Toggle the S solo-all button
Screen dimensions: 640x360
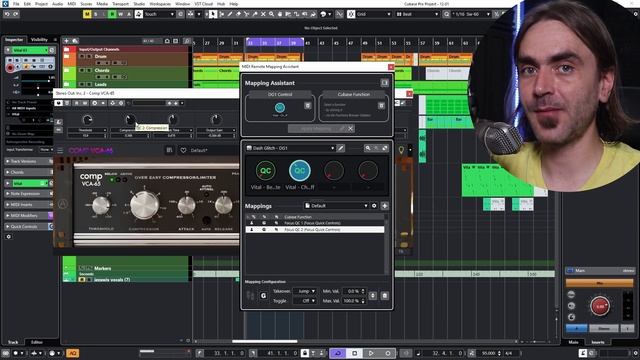(96, 14)
